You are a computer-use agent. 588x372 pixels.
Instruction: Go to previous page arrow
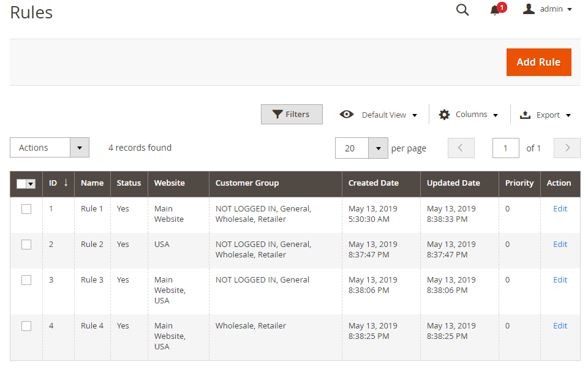pyautogui.click(x=461, y=148)
